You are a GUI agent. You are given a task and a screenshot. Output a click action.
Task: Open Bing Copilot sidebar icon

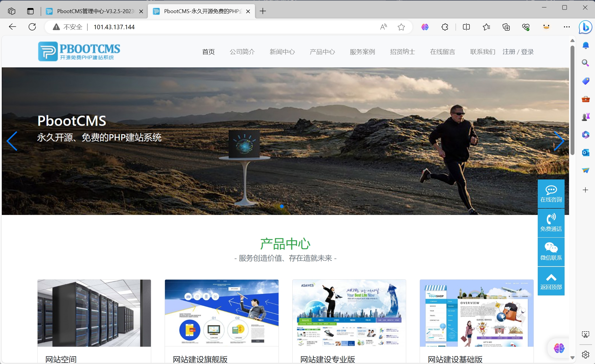(x=585, y=27)
